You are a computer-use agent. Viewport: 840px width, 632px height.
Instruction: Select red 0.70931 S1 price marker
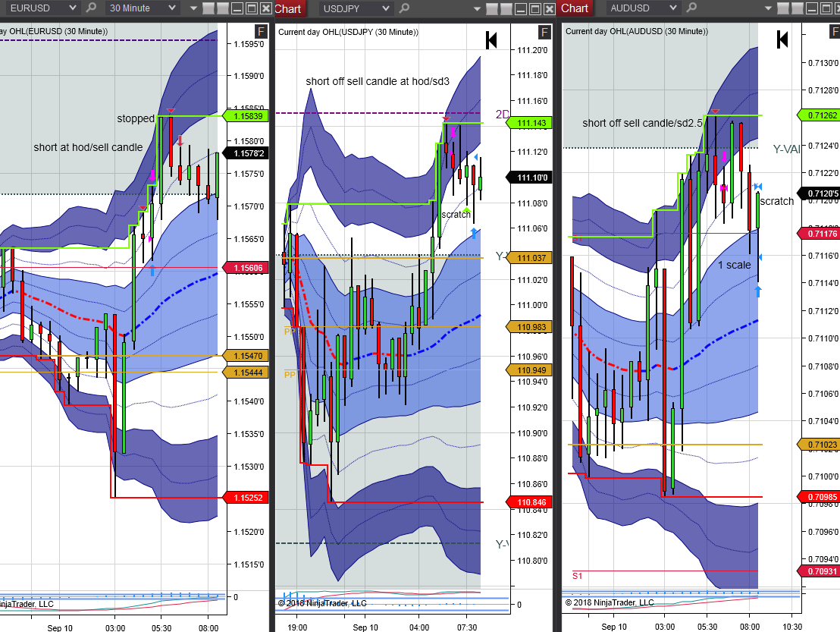point(819,571)
